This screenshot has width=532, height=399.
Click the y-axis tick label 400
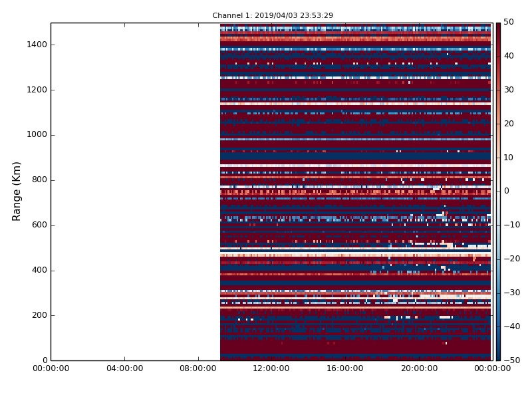point(39,270)
